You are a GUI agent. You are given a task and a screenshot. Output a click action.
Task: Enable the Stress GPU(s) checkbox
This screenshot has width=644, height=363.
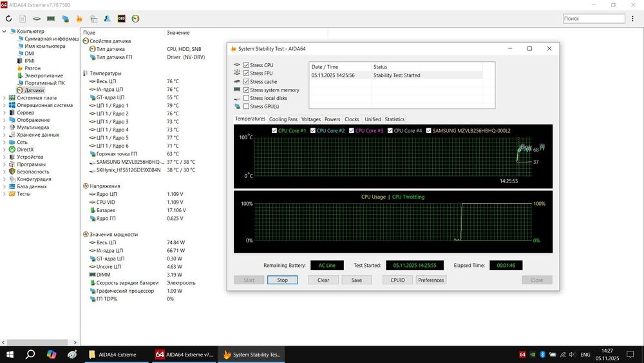click(x=247, y=106)
